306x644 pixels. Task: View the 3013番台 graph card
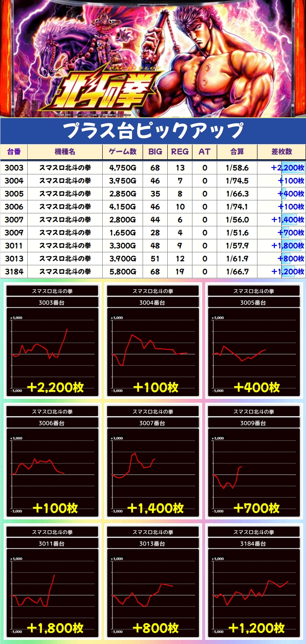coord(153,583)
